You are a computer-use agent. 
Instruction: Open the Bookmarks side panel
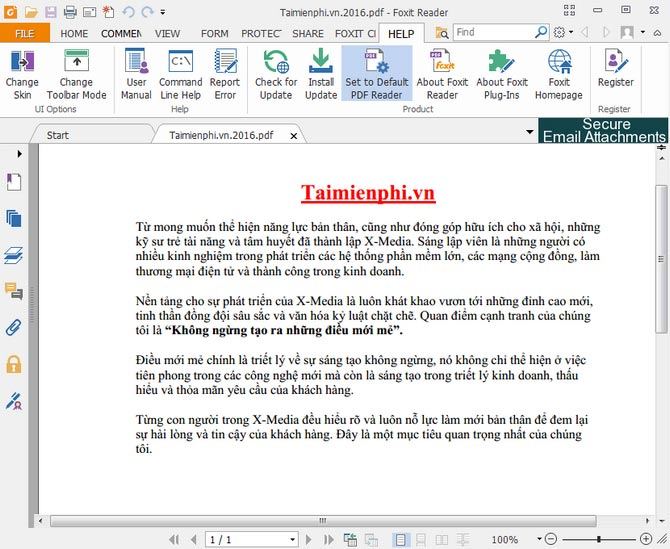pos(14,182)
